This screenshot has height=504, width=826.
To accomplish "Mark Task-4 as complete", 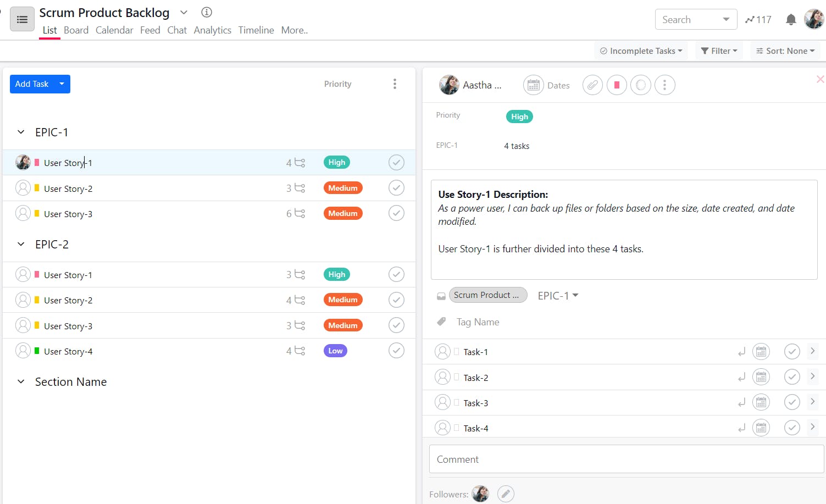I will coord(792,428).
